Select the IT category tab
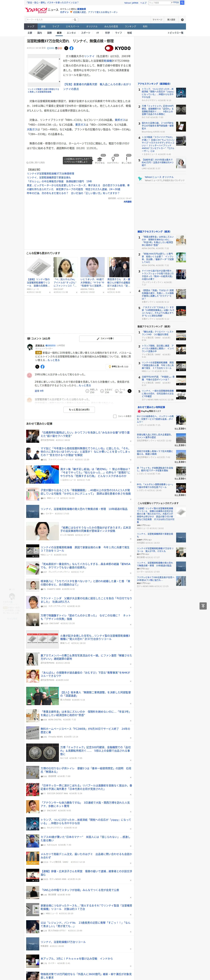Image resolution: width=210 pixels, height=980 pixels. click(98, 33)
